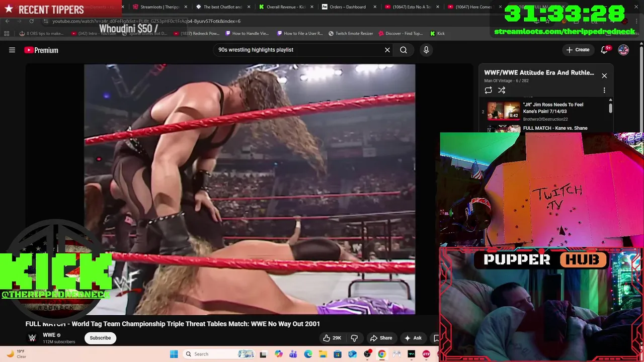
Task: Start voice search with the microphone
Action: [426, 50]
